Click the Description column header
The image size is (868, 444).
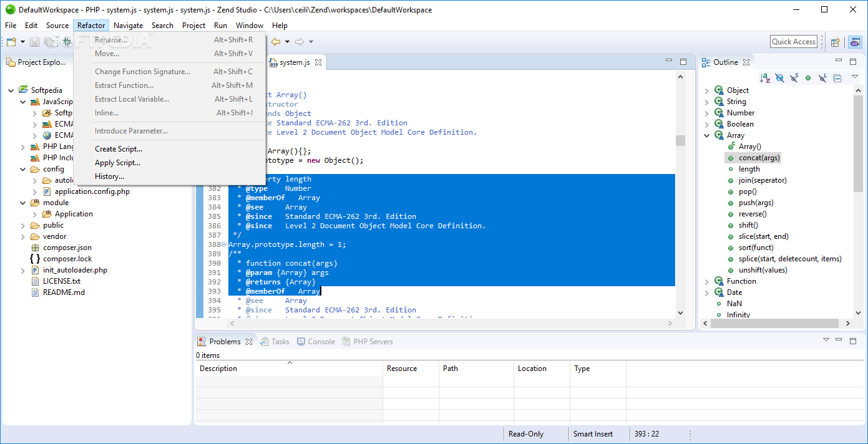coord(289,369)
